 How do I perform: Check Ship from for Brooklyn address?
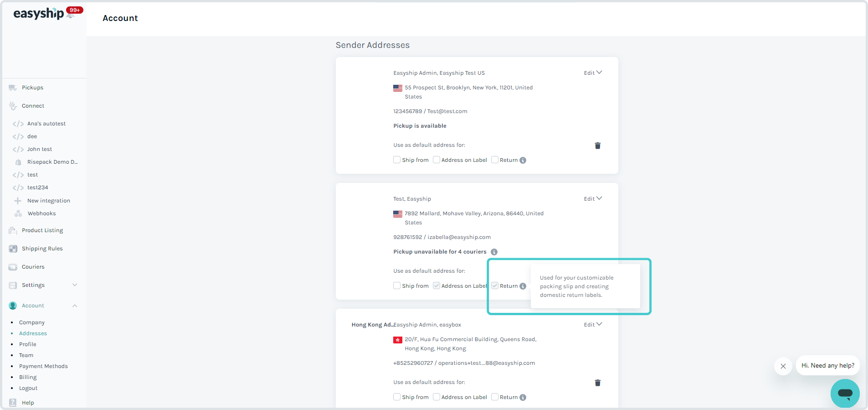tap(397, 160)
